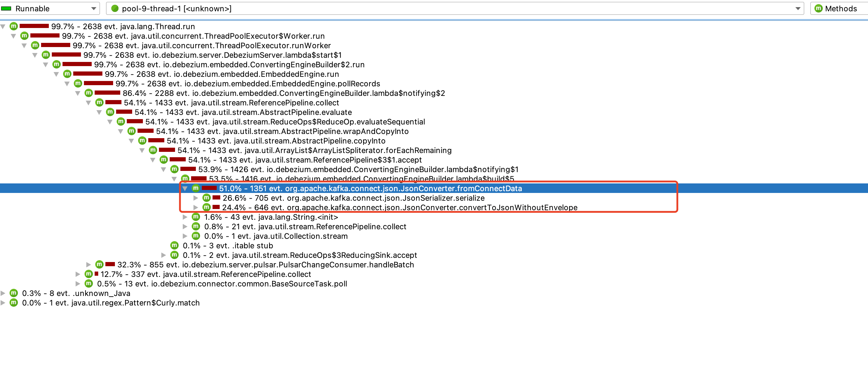This screenshot has width=868, height=371.
Task: Click the method icon for JsonSerializer.serialize
Action: [x=207, y=198]
